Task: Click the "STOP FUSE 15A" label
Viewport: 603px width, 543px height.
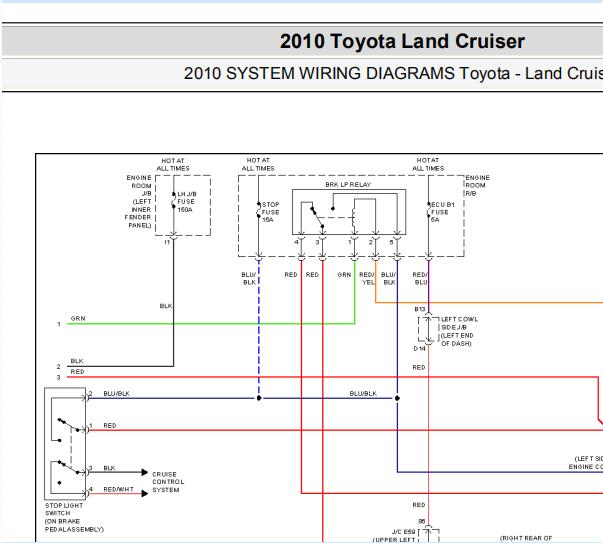Action: [x=271, y=212]
